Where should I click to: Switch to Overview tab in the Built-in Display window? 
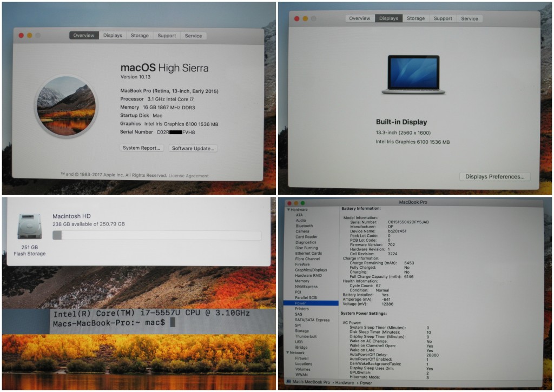pos(360,18)
